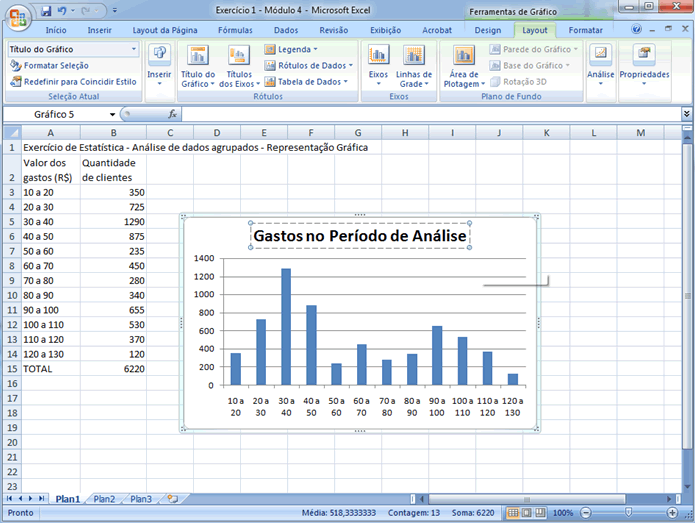
Task: Switch to the Fórmulas ribbon tab
Action: pyautogui.click(x=235, y=30)
